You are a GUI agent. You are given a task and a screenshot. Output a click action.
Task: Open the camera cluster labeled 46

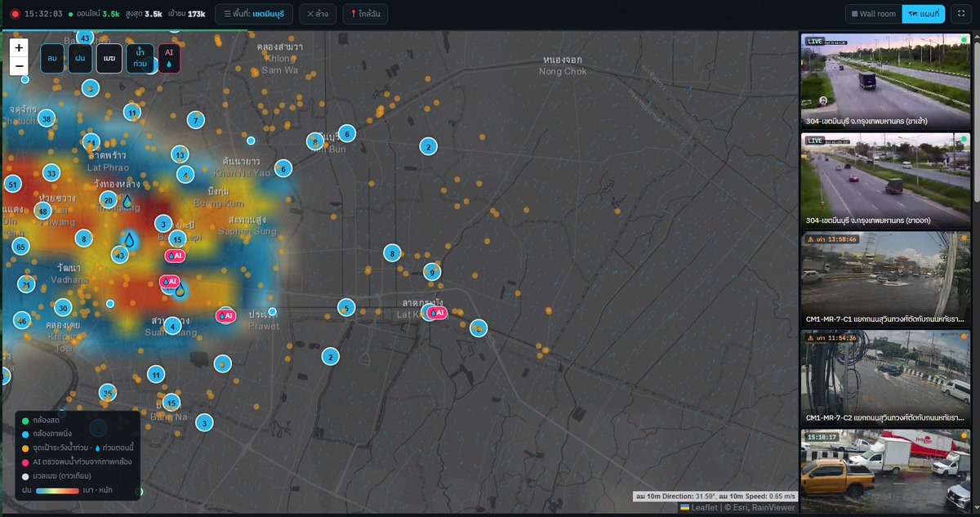(22, 320)
